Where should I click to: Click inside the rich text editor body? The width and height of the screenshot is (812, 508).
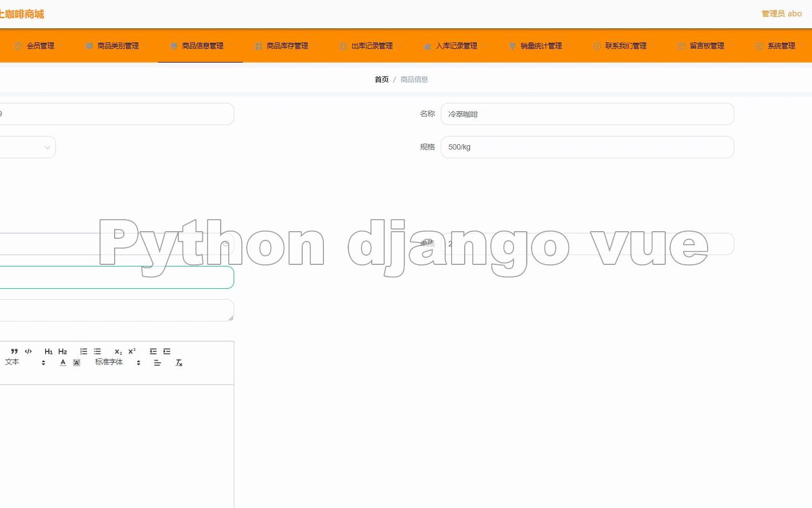(x=117, y=446)
